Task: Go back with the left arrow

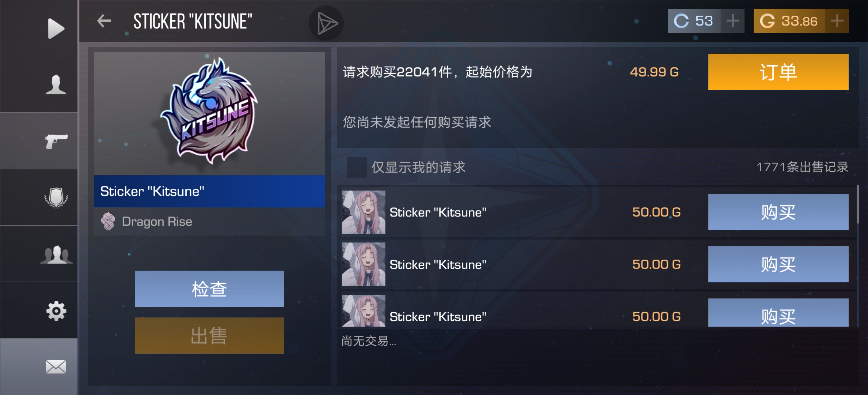Action: click(x=104, y=21)
